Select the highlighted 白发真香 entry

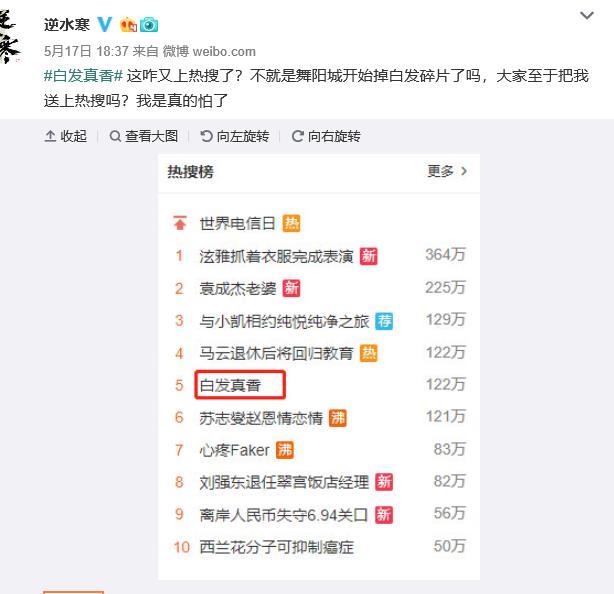click(240, 385)
